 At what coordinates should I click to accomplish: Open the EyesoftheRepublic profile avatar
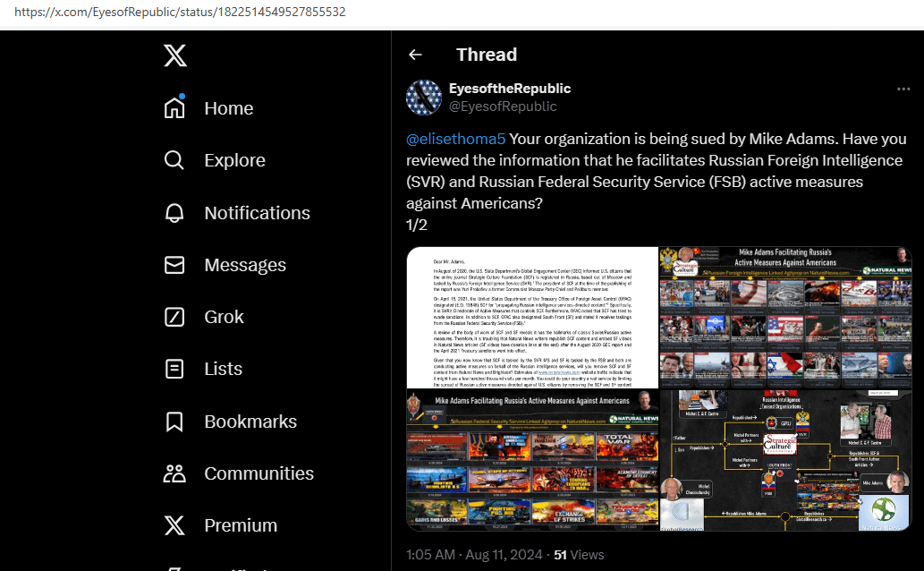coord(424,98)
